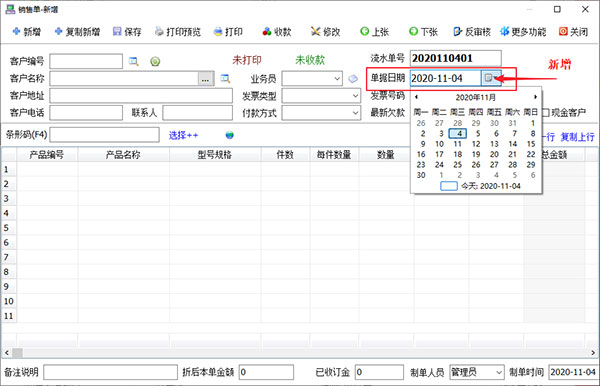Select day 11 in the calendar
This screenshot has width=600, height=386.
pos(458,144)
